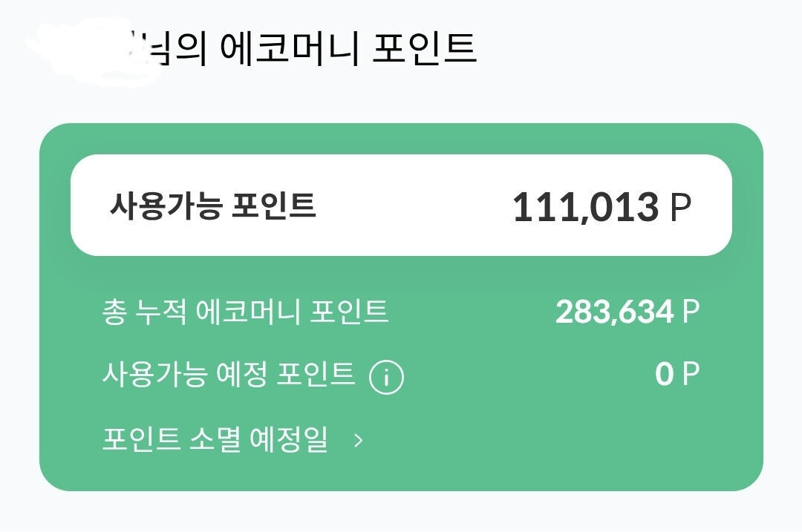Tap the 0 P pending points value
The image size is (802, 532).
[677, 374]
